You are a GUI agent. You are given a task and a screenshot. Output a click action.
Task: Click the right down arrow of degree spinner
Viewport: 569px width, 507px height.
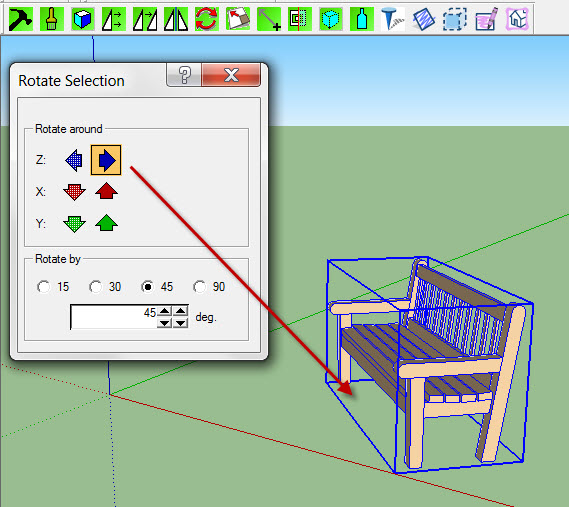click(180, 323)
